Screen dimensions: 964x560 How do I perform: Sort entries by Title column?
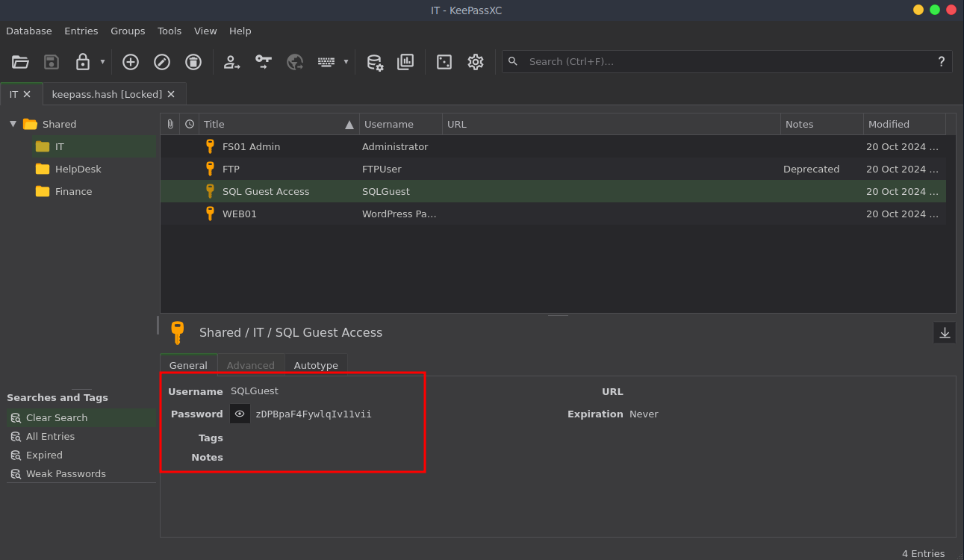(x=279, y=124)
